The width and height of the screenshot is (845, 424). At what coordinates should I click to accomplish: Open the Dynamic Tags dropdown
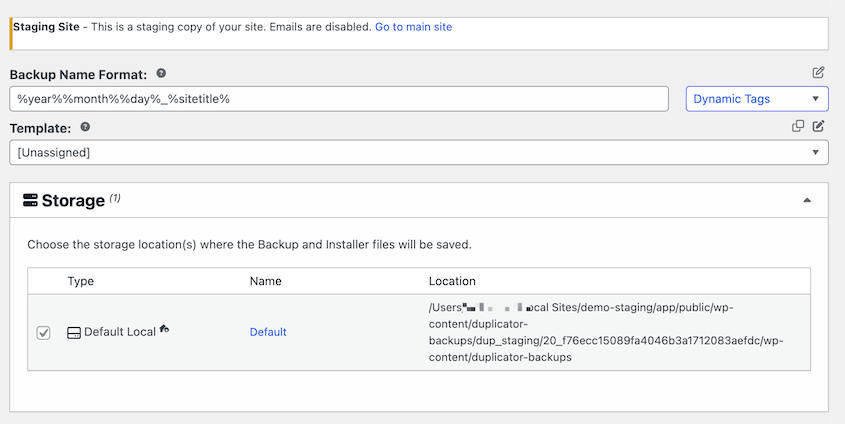(x=757, y=99)
